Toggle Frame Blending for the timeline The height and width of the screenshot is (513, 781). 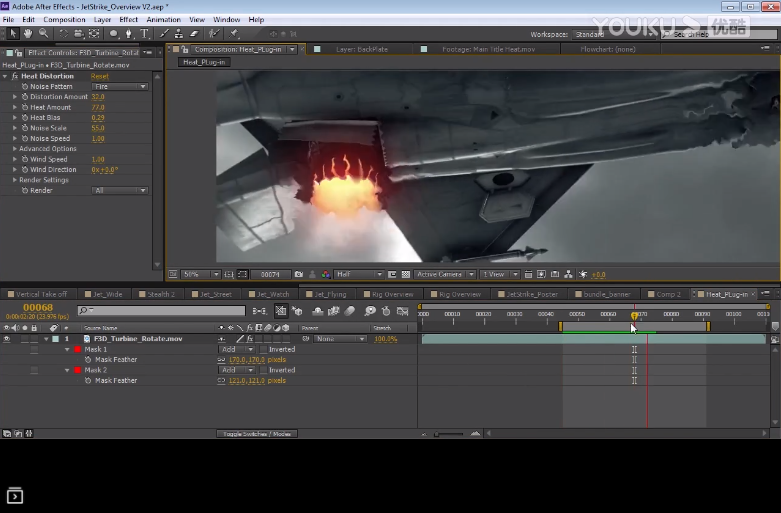(x=333, y=311)
